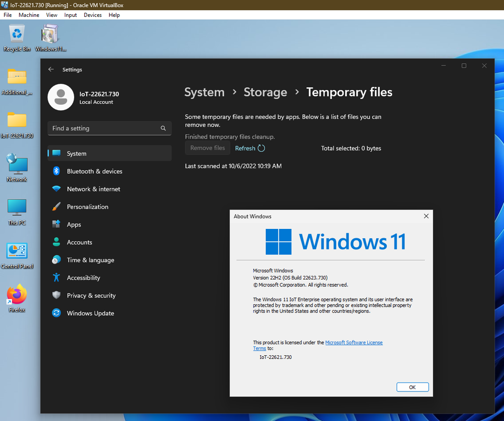Click the Find a setting search field

pos(109,128)
